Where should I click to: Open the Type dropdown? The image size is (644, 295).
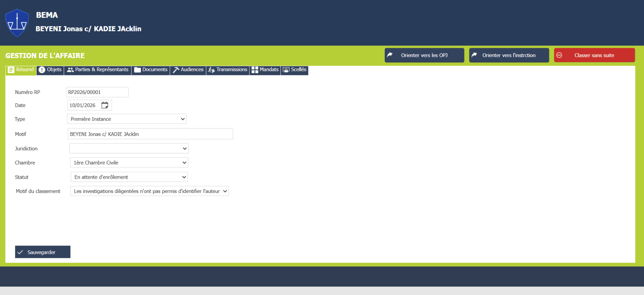click(127, 119)
